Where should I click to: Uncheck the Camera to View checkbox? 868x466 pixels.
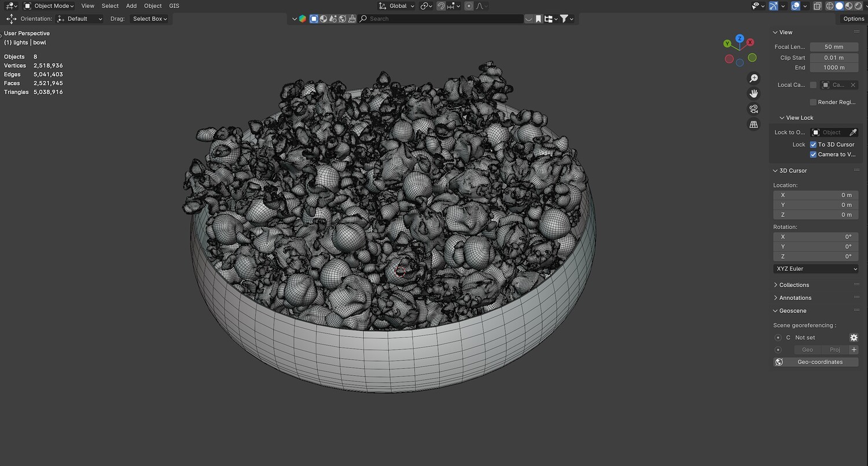(x=813, y=155)
